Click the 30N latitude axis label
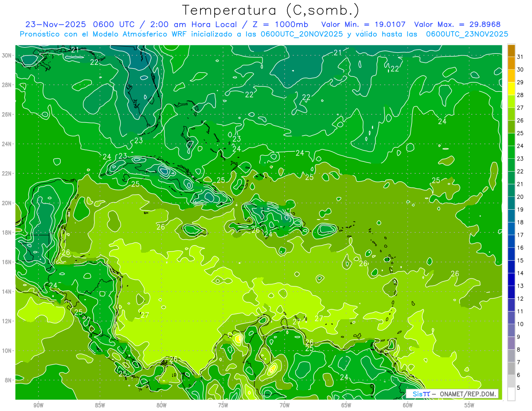 [8, 55]
